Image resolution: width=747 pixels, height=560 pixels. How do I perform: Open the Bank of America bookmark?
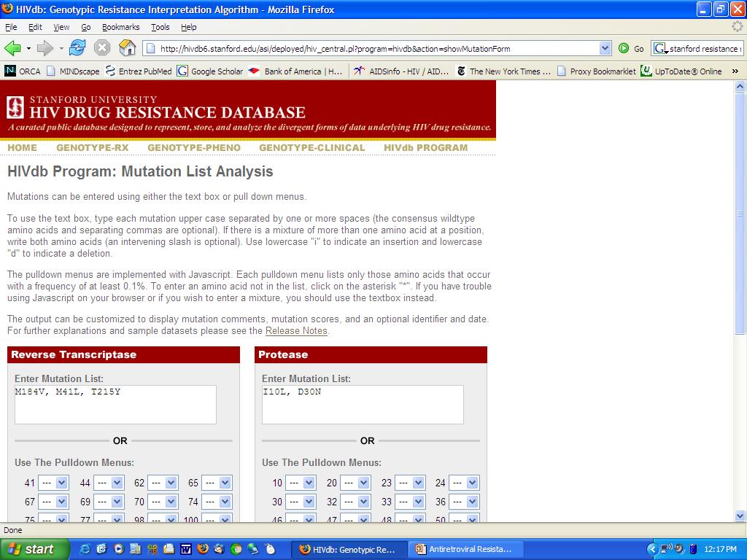point(296,71)
